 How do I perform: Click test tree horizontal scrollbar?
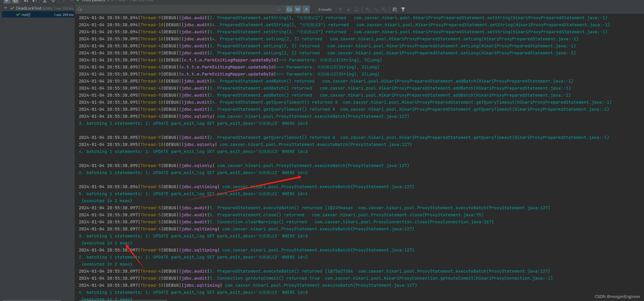(32, 300)
